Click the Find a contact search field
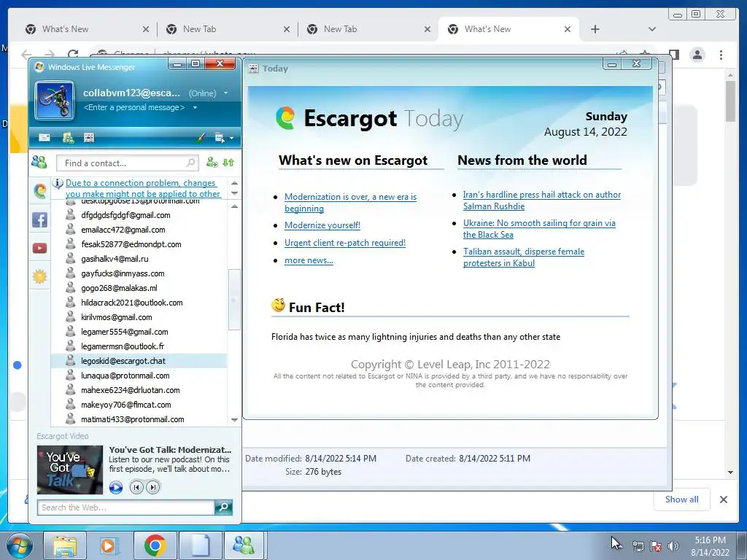Image resolution: width=747 pixels, height=560 pixels. (x=127, y=163)
